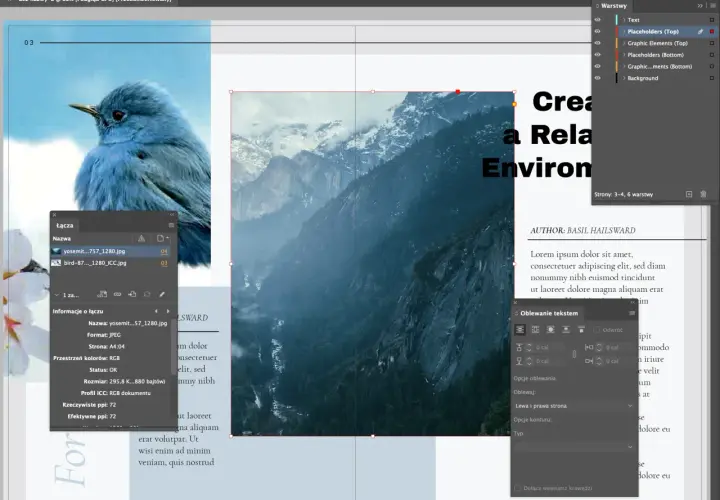Choose Wrap around object shape icon
The width and height of the screenshot is (720, 500).
point(551,330)
